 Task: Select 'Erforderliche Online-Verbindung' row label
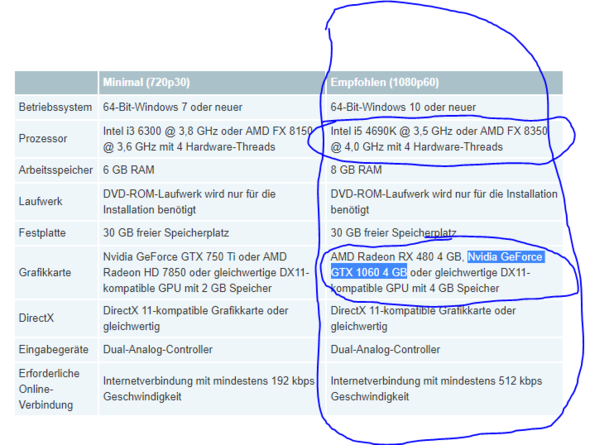(49, 389)
